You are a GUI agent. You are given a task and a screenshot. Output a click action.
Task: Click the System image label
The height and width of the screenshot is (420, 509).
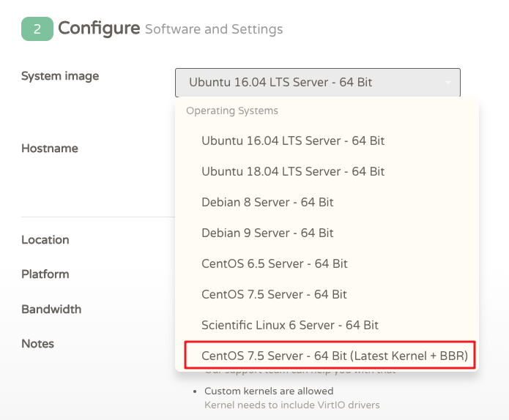click(60, 76)
